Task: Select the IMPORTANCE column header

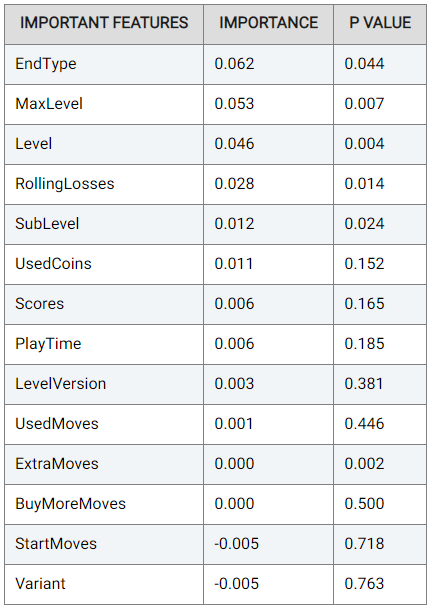Action: (268, 23)
